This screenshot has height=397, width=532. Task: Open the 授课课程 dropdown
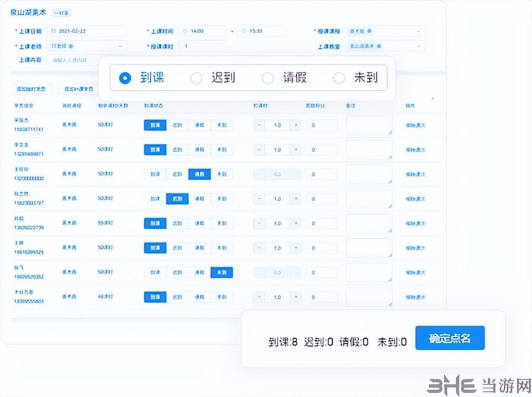coord(419,31)
